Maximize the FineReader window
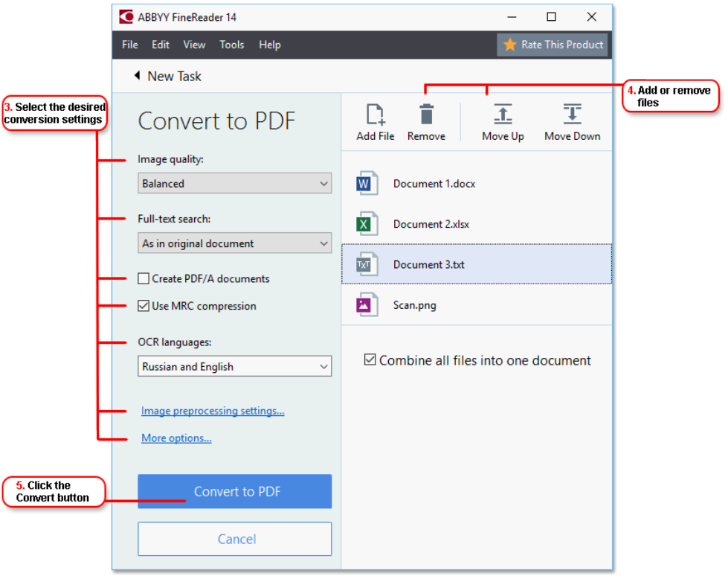 (x=551, y=16)
